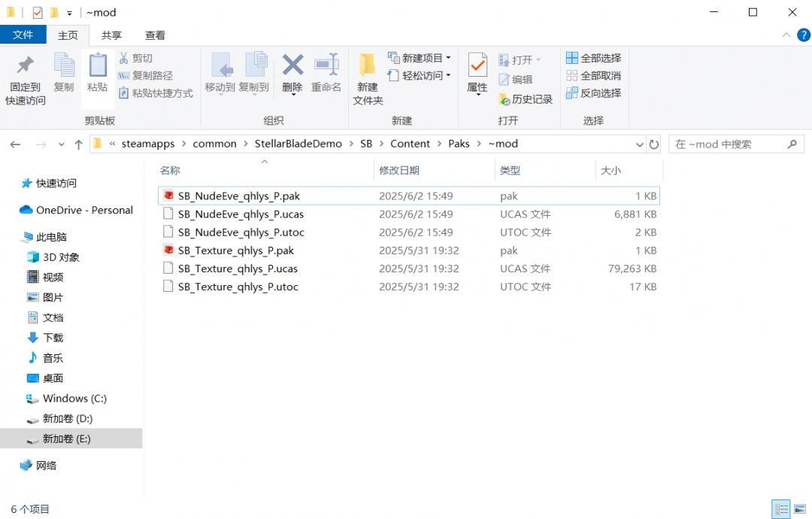The image size is (812, 519).
Task: Select file SB_NudeEve_qhlys_P.utoc
Action: [x=408, y=232]
